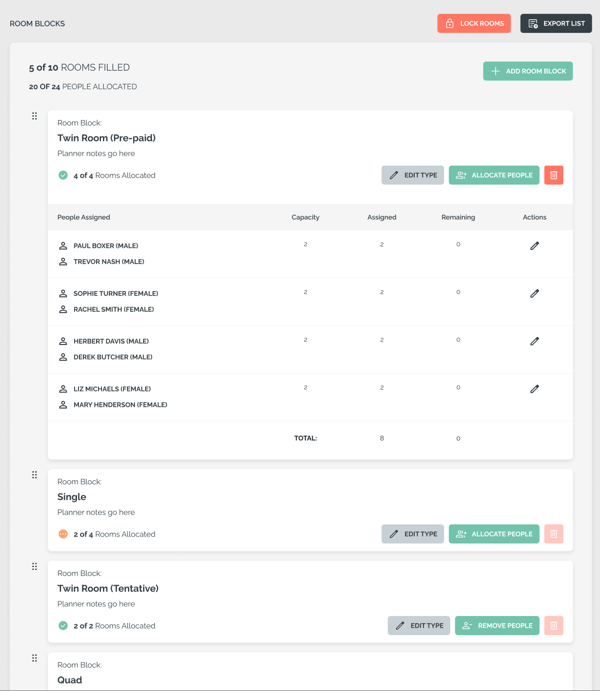This screenshot has height=691, width=600.
Task: Click the drag handle beside Single block
Action: (x=35, y=475)
